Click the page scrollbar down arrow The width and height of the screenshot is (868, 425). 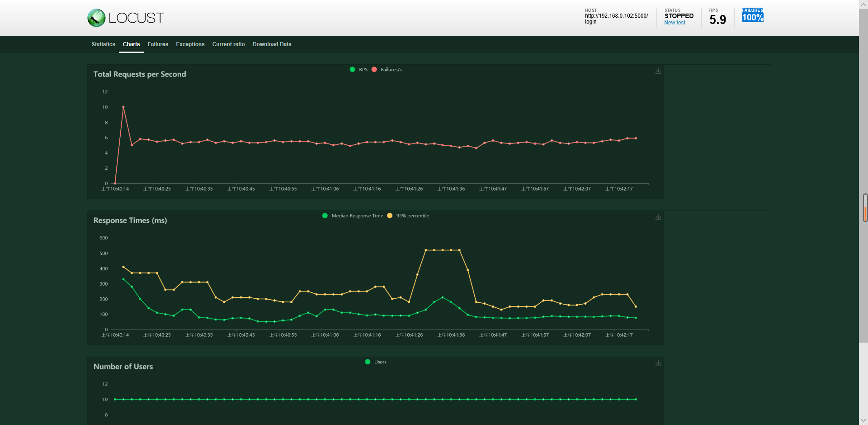pyautogui.click(x=863, y=420)
